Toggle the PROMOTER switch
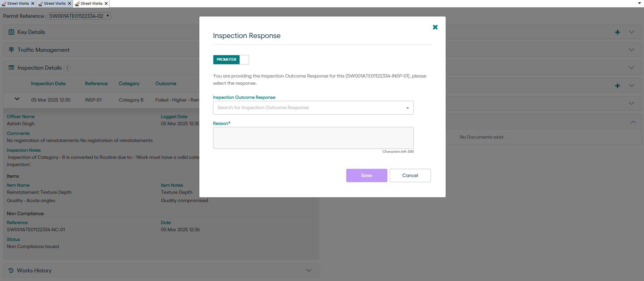 231,60
